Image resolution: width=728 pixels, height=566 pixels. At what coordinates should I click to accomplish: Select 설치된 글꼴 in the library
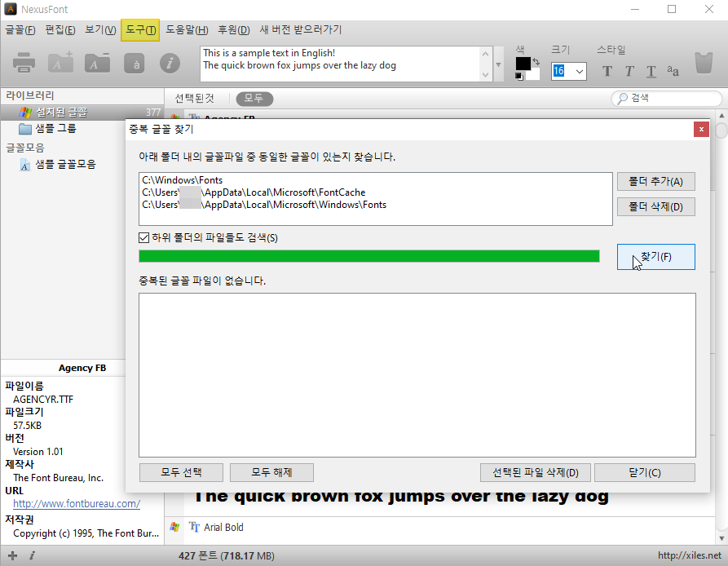[x=82, y=113]
